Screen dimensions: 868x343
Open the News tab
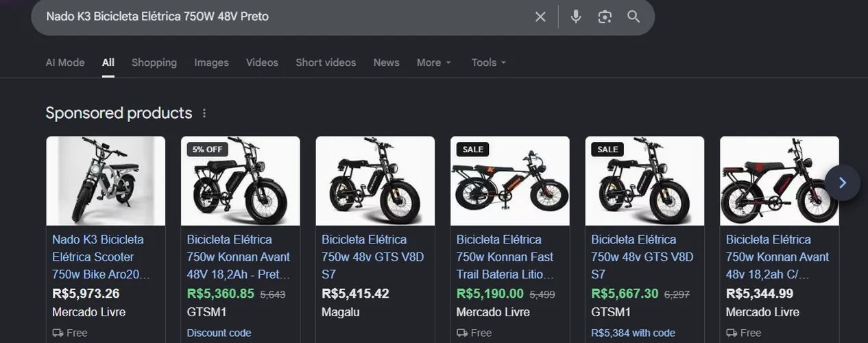(x=386, y=62)
